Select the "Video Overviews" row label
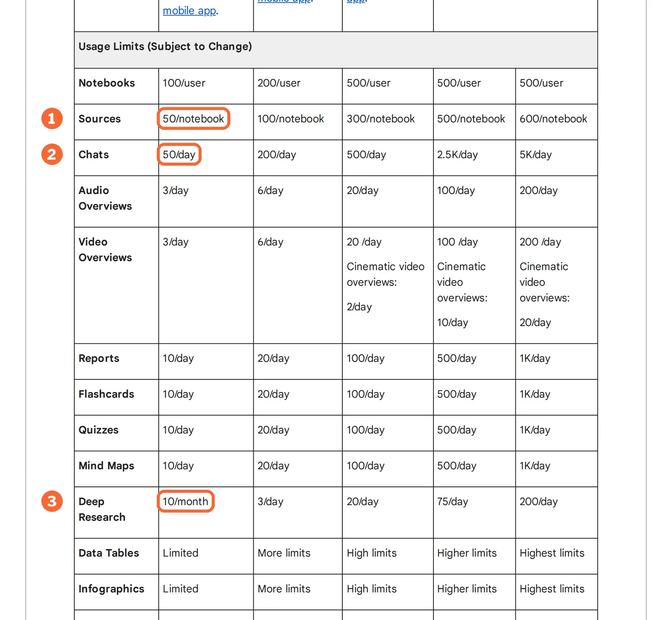This screenshot has height=620, width=672. coord(105,250)
